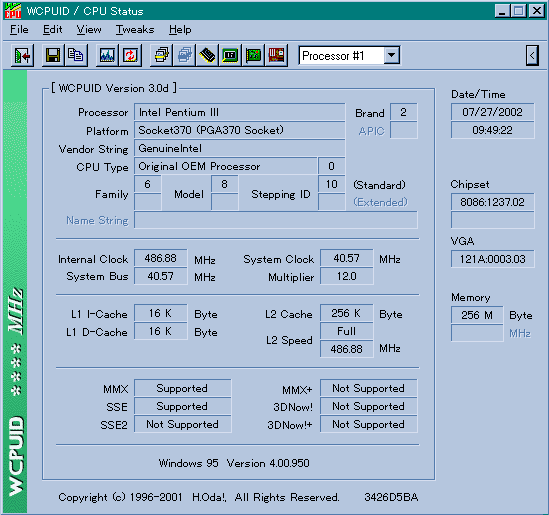Open the Edit menu

pyautogui.click(x=53, y=30)
